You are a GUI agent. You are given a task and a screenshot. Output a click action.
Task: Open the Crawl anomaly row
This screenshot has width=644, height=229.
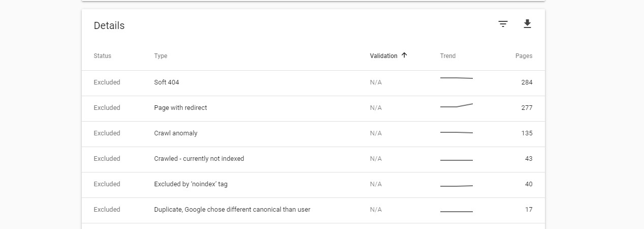pos(313,134)
